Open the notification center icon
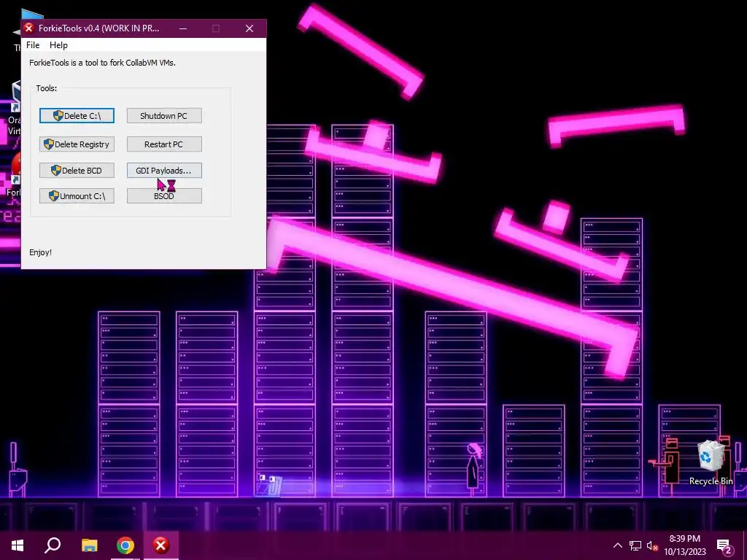 pos(724,545)
